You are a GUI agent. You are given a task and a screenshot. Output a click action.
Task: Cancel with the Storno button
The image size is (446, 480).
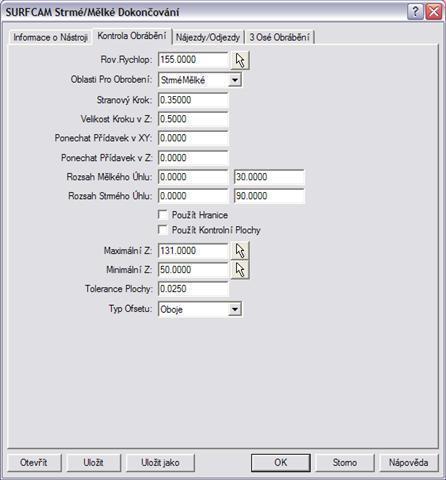coord(345,462)
